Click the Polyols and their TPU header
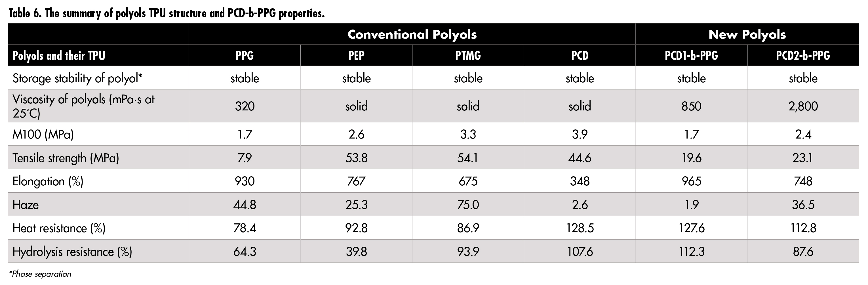 pyautogui.click(x=59, y=55)
